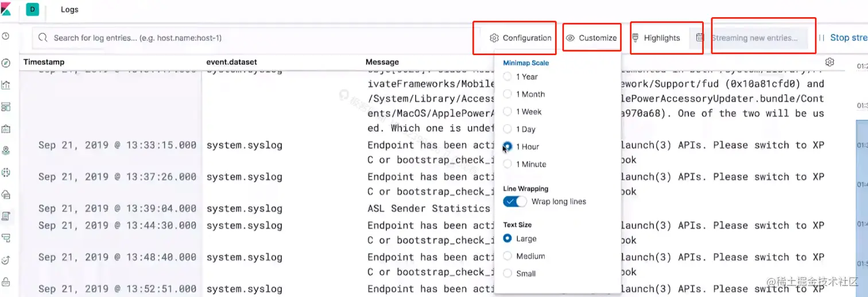
Task: Click ASL Sender Statistics message
Action: pos(429,209)
